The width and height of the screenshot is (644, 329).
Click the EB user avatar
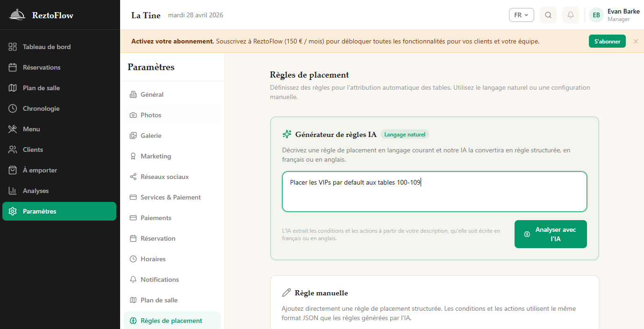coord(596,15)
